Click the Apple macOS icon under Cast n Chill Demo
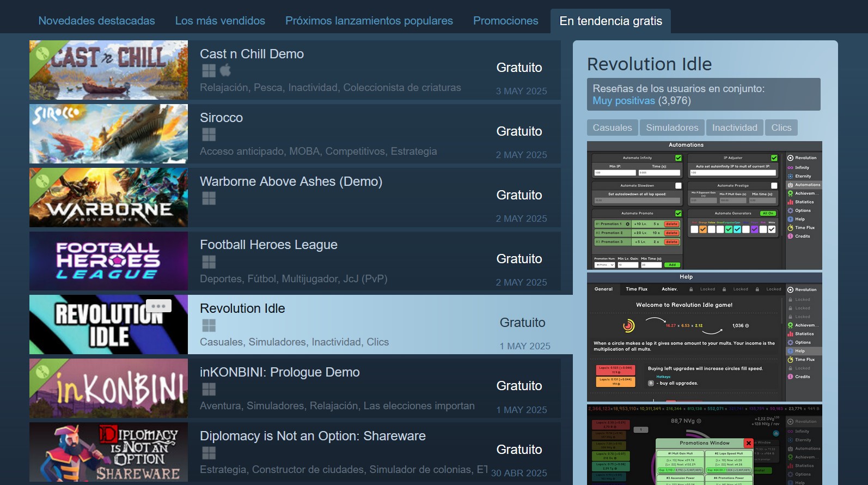The image size is (868, 485). (x=225, y=70)
